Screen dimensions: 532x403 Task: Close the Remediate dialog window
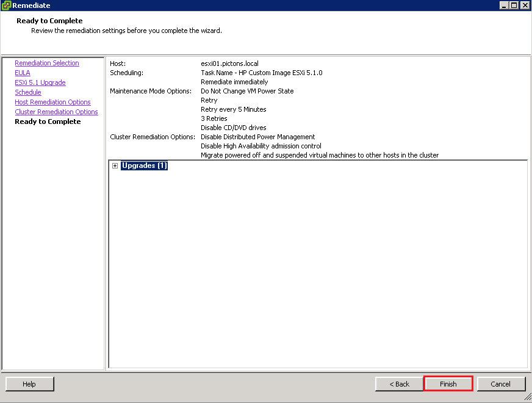point(524,5)
